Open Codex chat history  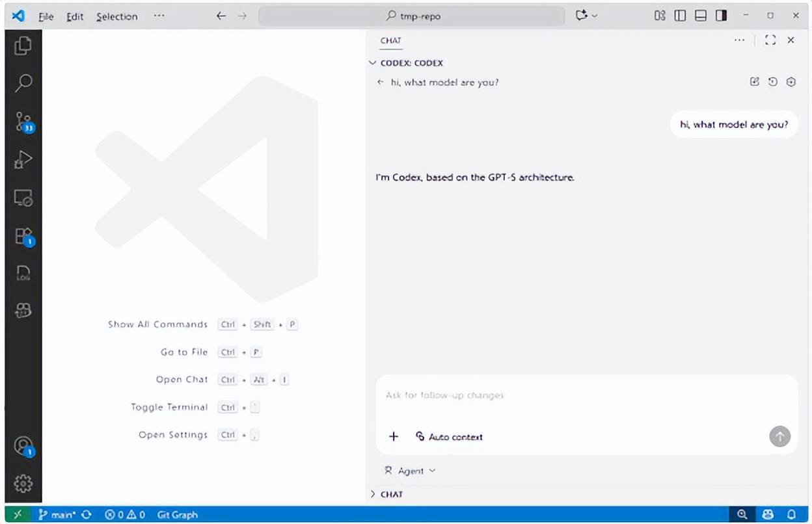click(x=772, y=82)
